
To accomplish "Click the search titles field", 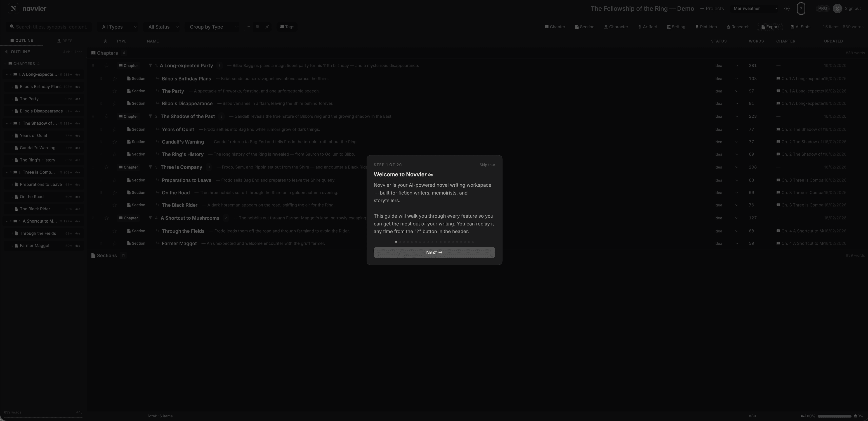I will [x=49, y=27].
